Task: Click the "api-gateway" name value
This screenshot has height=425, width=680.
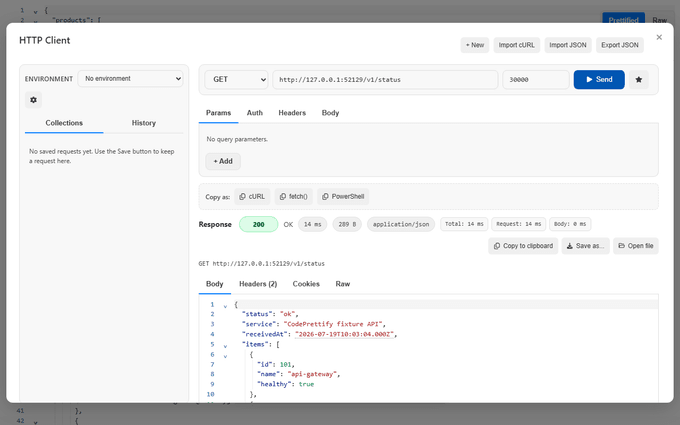Action: click(312, 374)
